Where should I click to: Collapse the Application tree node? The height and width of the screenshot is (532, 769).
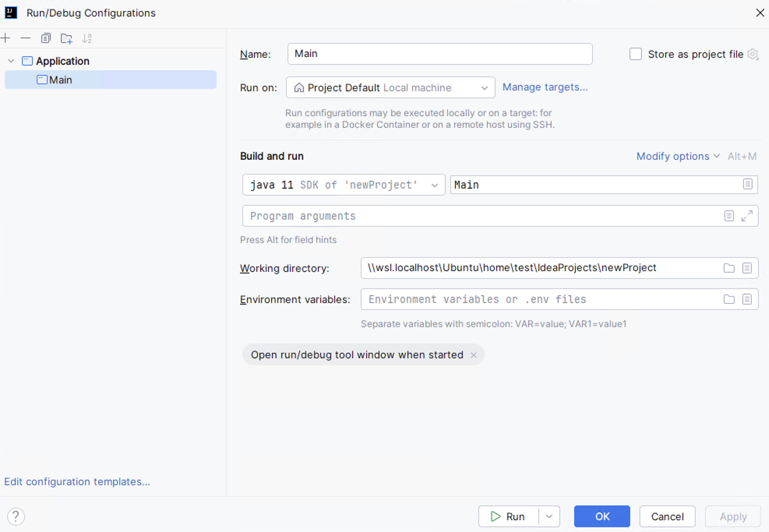[11, 61]
